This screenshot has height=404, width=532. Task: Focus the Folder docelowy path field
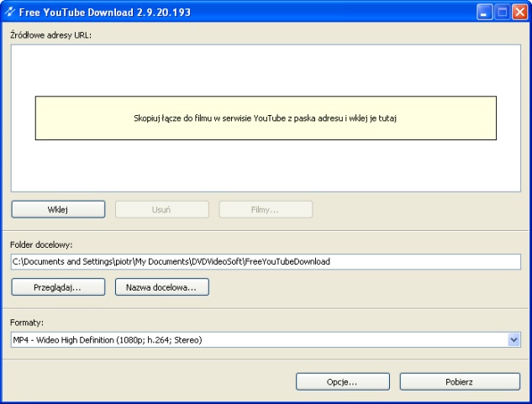266,261
